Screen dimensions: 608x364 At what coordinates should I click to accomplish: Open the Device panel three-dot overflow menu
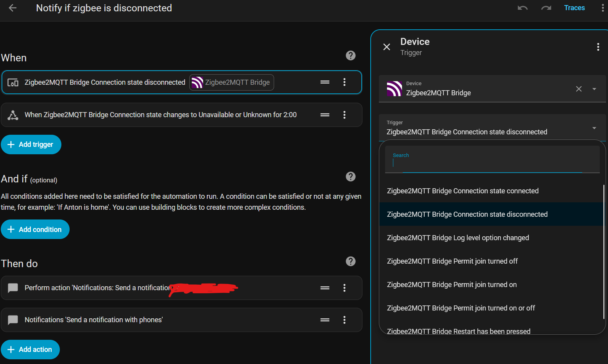pyautogui.click(x=598, y=47)
